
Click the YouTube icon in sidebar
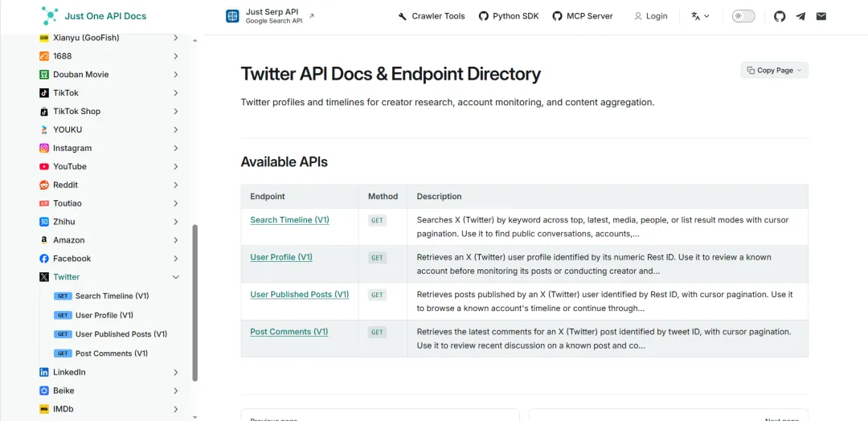(44, 166)
